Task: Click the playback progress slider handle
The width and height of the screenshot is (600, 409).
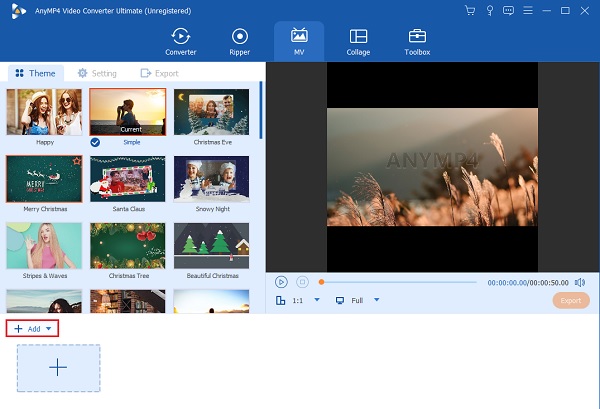Action: click(321, 282)
